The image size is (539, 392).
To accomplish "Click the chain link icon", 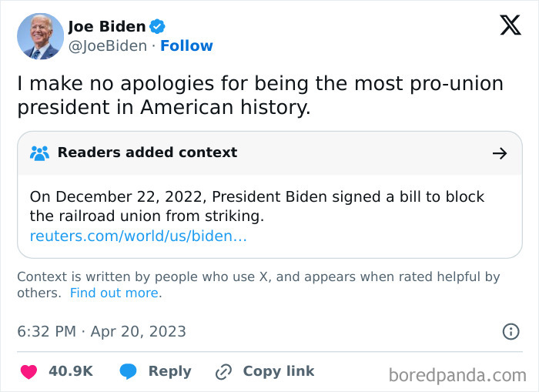I will (x=223, y=372).
